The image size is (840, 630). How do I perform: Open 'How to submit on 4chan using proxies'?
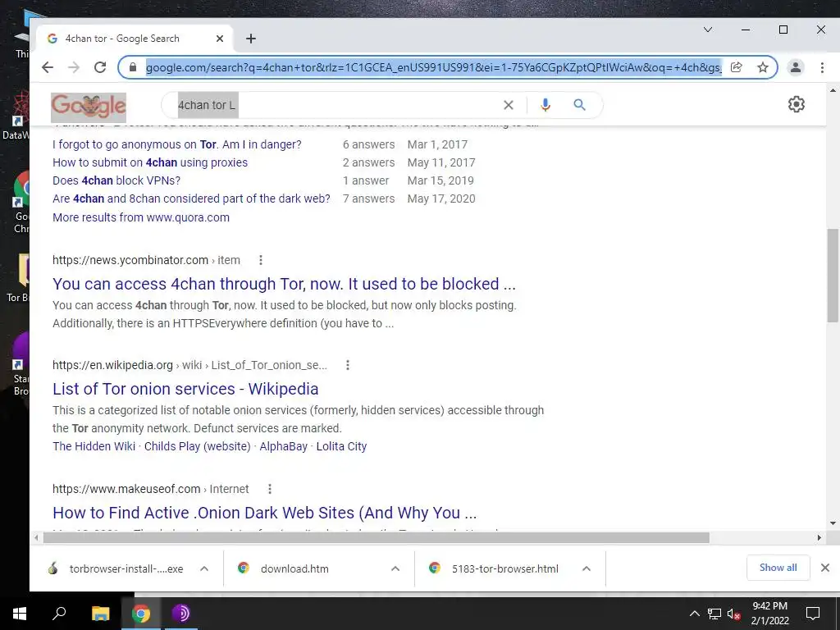pos(150,162)
